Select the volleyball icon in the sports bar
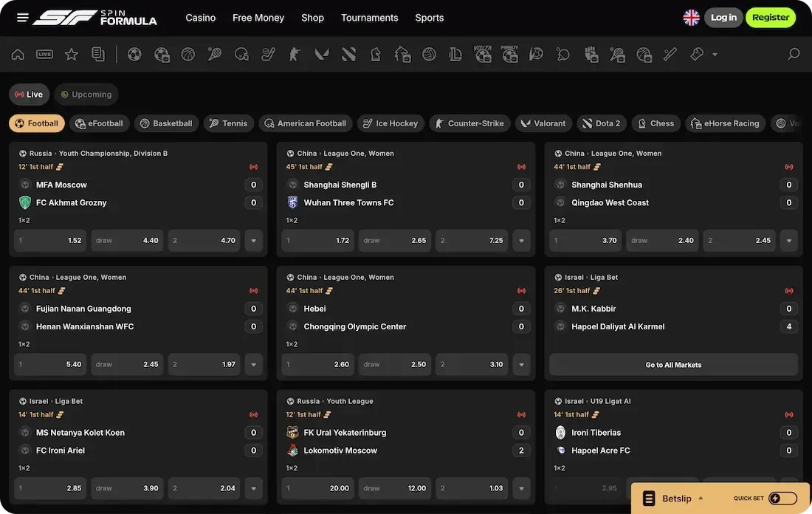The image size is (812, 514). pos(429,54)
